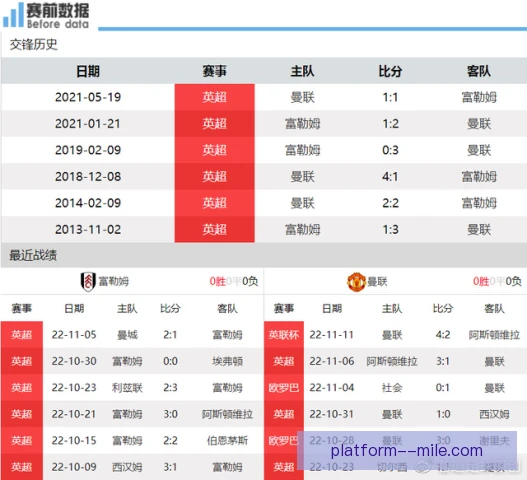Click the 曼联 team name next to its crest
This screenshot has height=480, width=527.
click(x=377, y=282)
